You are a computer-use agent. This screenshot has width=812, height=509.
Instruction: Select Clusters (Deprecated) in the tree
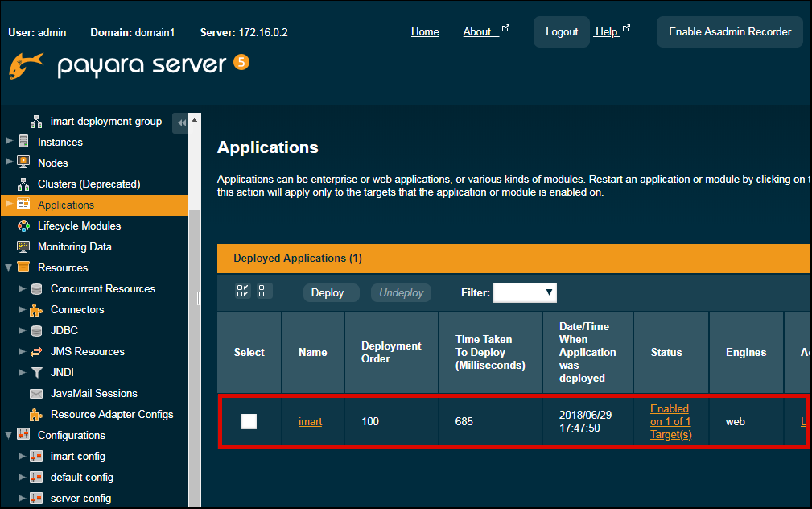(x=89, y=184)
